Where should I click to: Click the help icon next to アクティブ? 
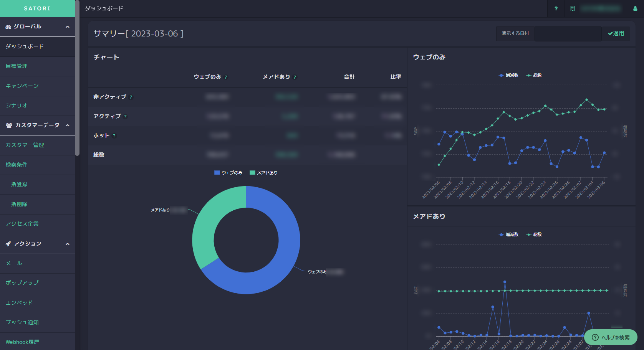tap(125, 117)
